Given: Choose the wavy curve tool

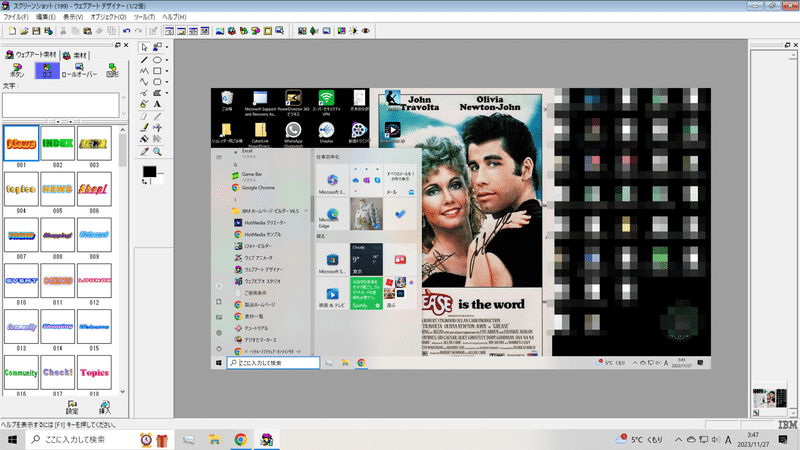Looking at the screenshot, I should pos(144,82).
